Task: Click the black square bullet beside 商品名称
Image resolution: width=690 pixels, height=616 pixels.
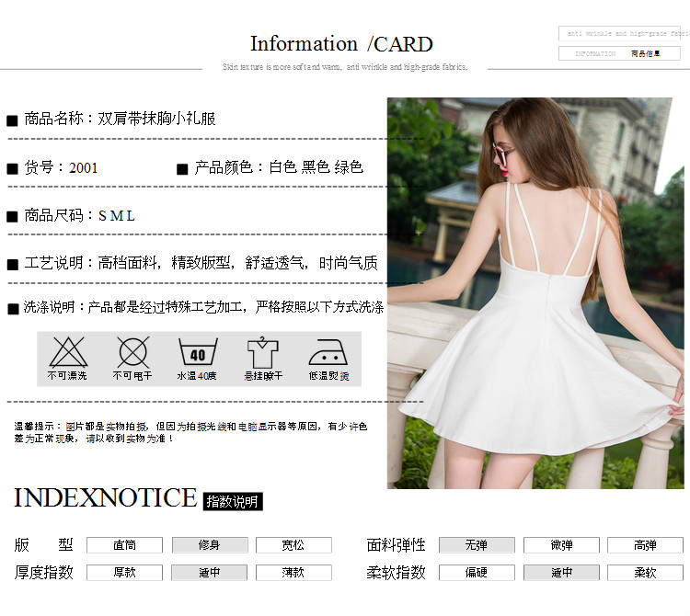Action: pyautogui.click(x=13, y=120)
